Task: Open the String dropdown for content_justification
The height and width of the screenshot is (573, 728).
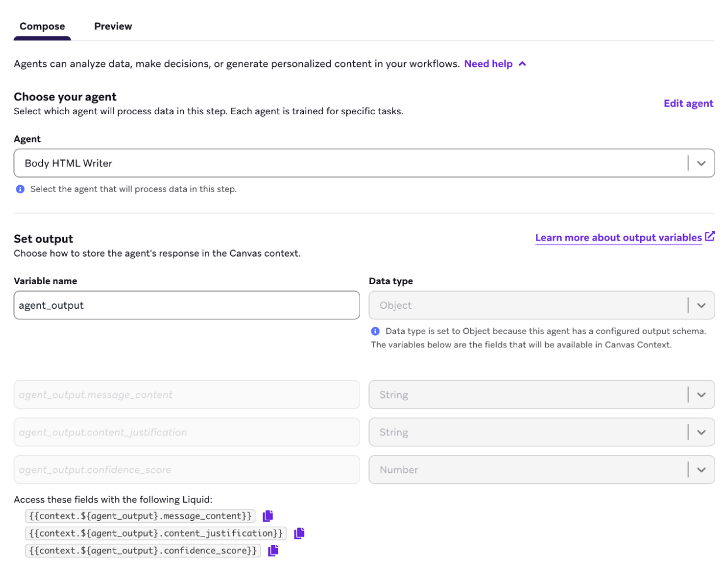Action: point(701,432)
